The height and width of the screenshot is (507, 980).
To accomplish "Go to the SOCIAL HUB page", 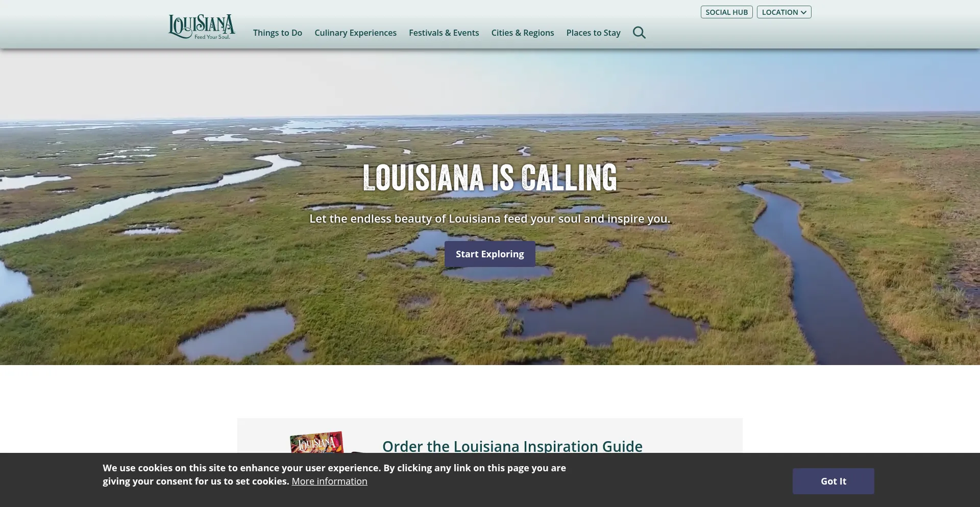I will click(x=726, y=12).
